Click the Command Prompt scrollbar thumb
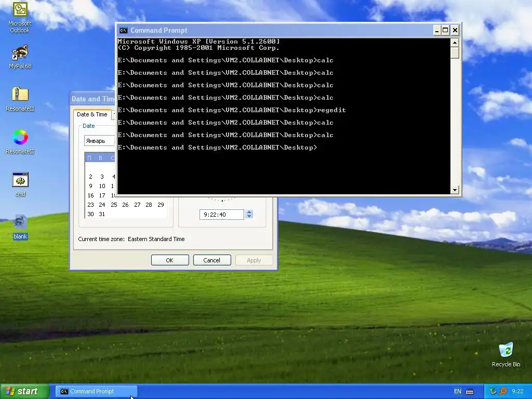 coord(455,52)
